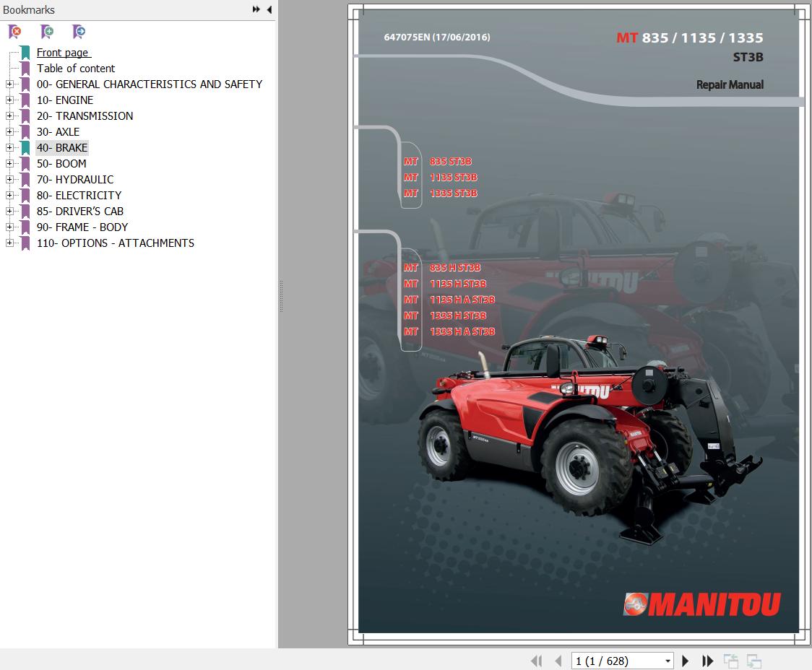Screen dimensions: 812x670
Task: Select the 70- HYDRAULIC bookmark
Action: pyautogui.click(x=74, y=179)
